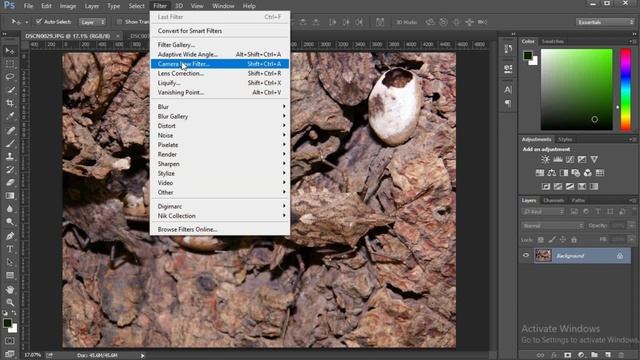
Task: Pick a hue on the vertical color slider
Action: tap(625, 89)
